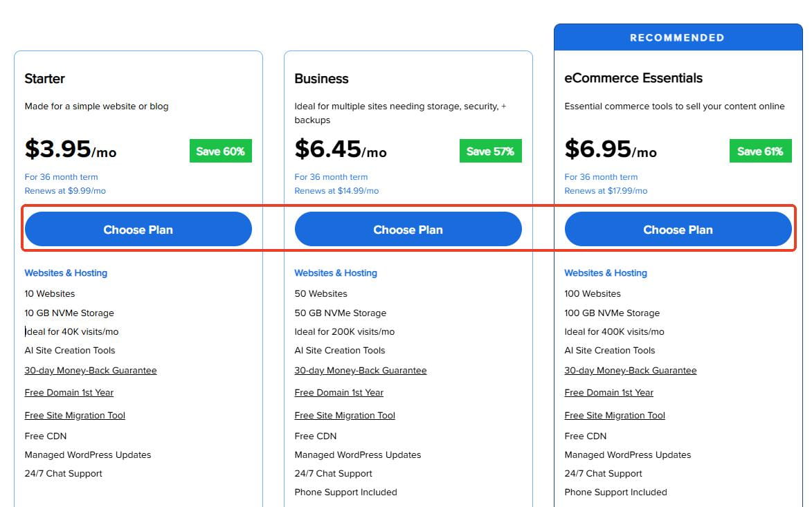Open Business plan's 30-day Money-Back Guarantee link
The height and width of the screenshot is (507, 812).
[x=361, y=371]
